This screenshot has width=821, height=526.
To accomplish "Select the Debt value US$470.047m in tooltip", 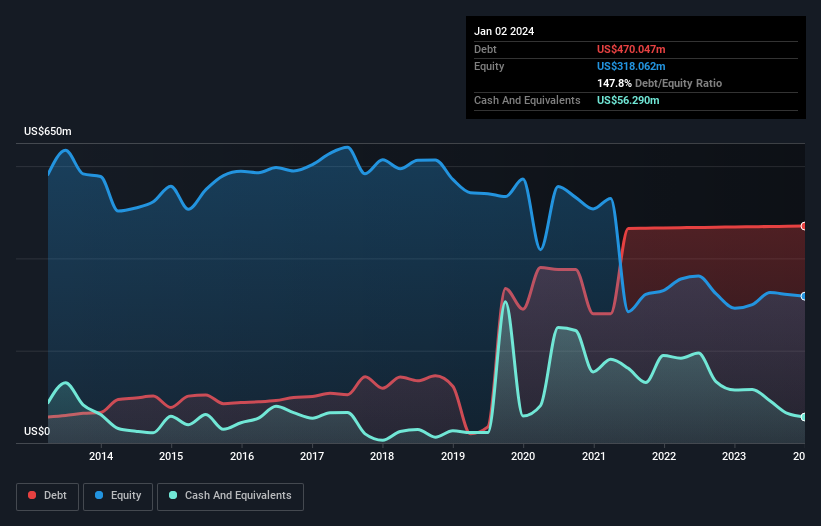I will coord(631,49).
